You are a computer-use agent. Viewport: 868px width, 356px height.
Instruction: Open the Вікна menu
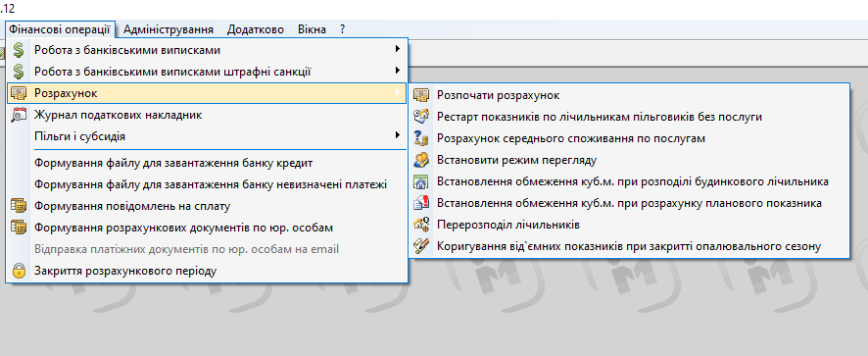[312, 29]
